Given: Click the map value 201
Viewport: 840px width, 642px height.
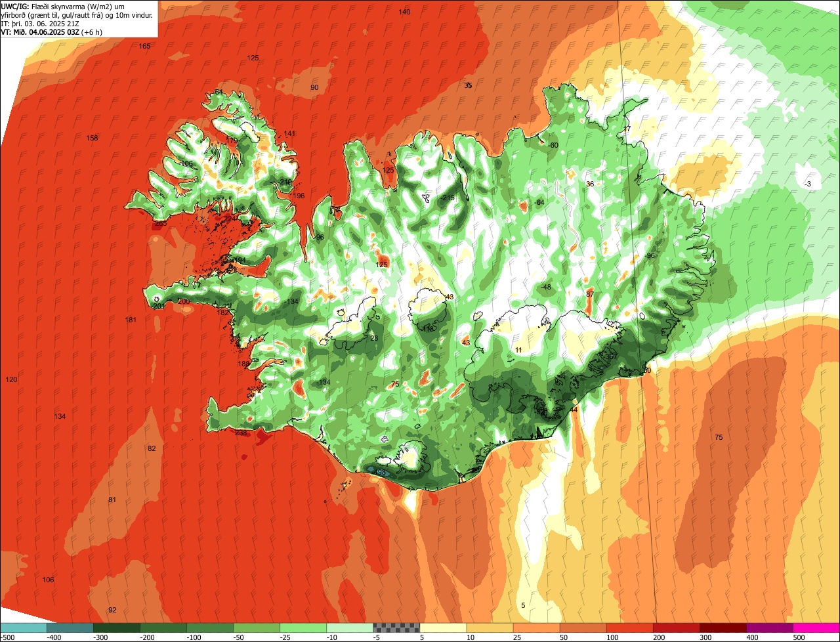Looking at the screenshot, I should [x=159, y=306].
